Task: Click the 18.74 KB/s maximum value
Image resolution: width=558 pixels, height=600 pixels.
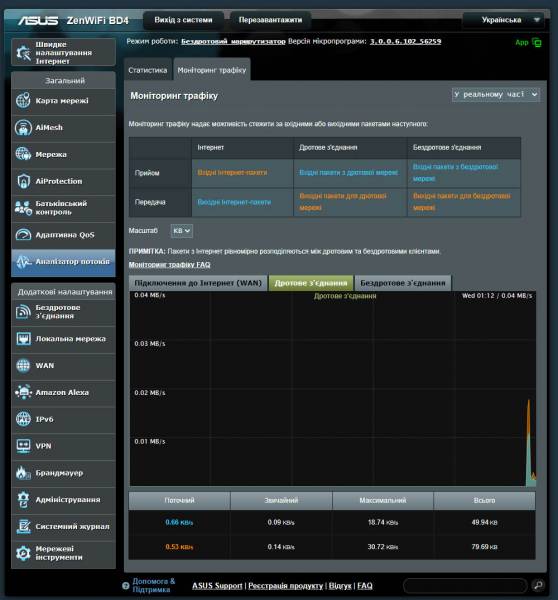Action: pyautogui.click(x=383, y=522)
